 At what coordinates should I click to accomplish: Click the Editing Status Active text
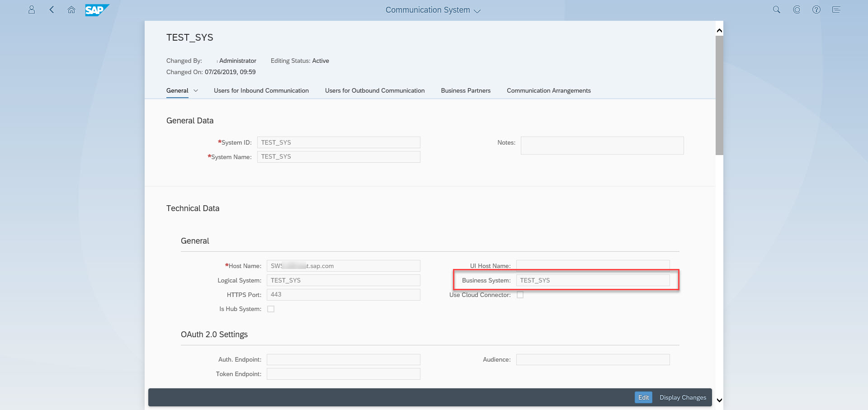point(300,61)
